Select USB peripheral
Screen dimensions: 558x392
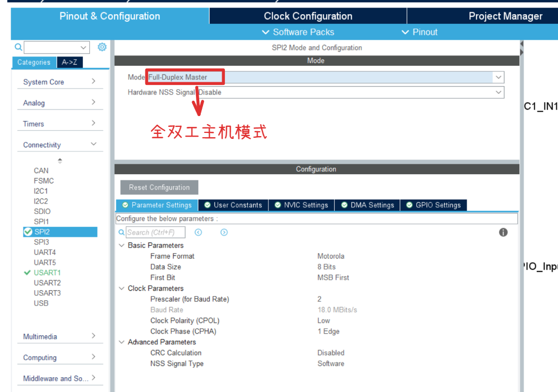point(41,303)
